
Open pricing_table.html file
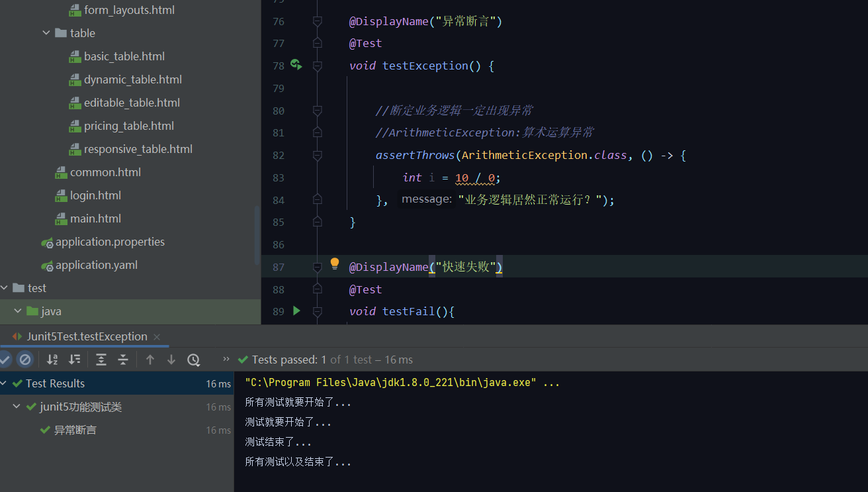point(129,126)
